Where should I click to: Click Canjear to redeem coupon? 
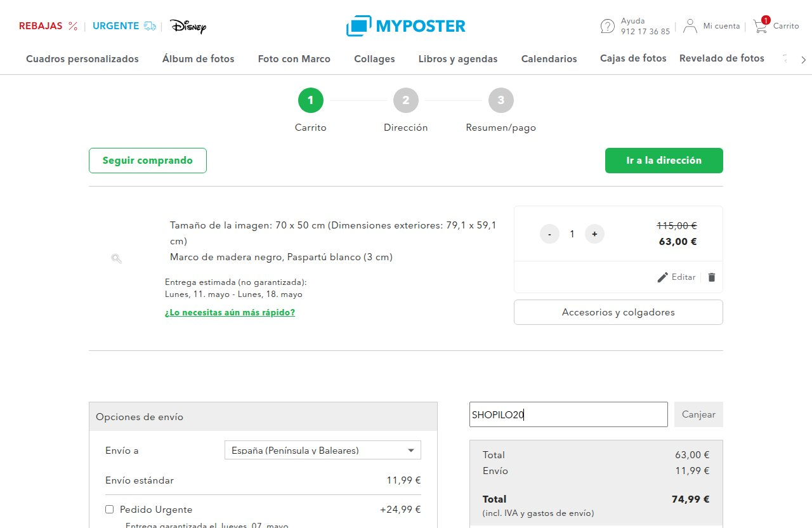point(698,414)
